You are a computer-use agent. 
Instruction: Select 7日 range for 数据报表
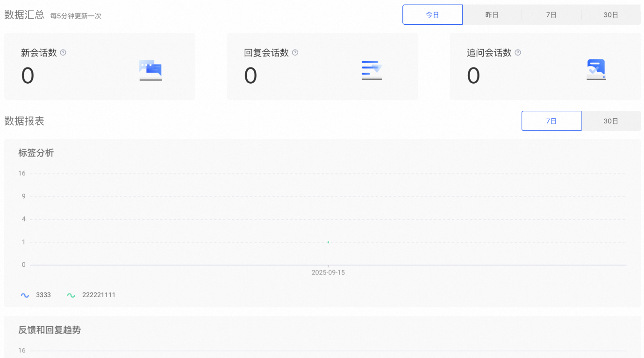[x=551, y=121]
